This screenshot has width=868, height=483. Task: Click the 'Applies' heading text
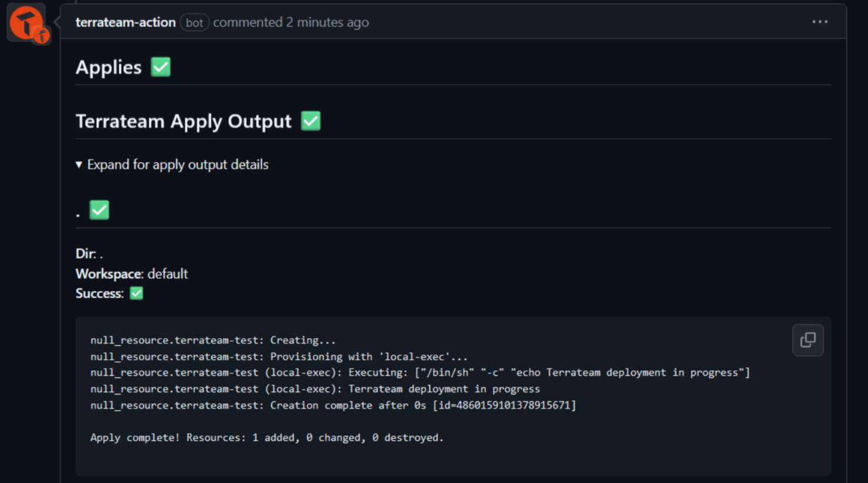pos(109,68)
